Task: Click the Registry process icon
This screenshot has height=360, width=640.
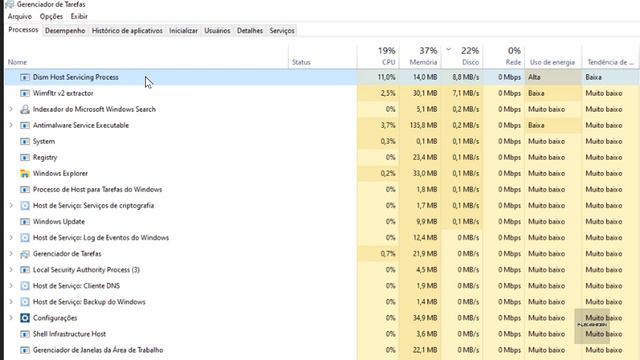Action: (25, 158)
